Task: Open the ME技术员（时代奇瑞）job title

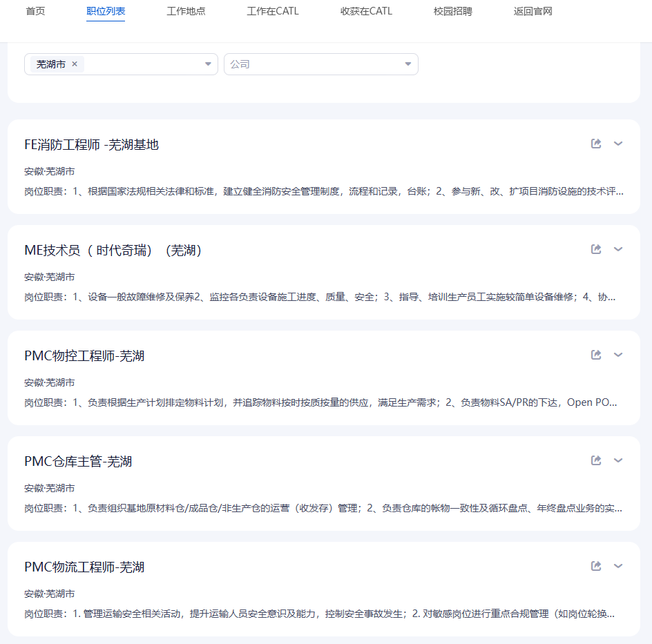Action: pos(113,250)
